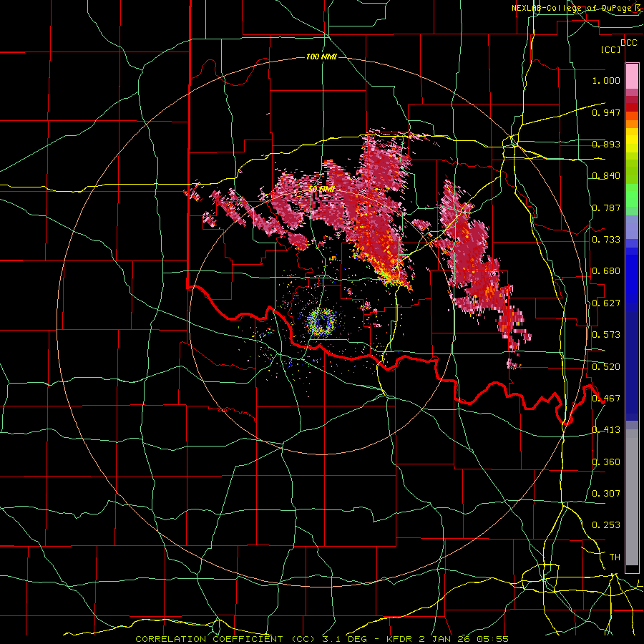Click the 0.413 legend value
644x644 pixels.
[x=606, y=430]
